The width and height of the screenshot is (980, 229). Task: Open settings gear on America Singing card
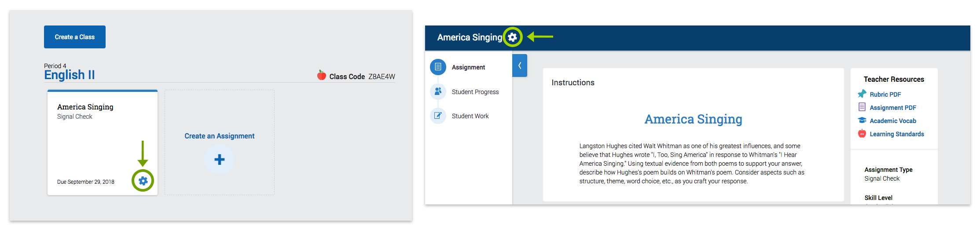click(x=143, y=181)
